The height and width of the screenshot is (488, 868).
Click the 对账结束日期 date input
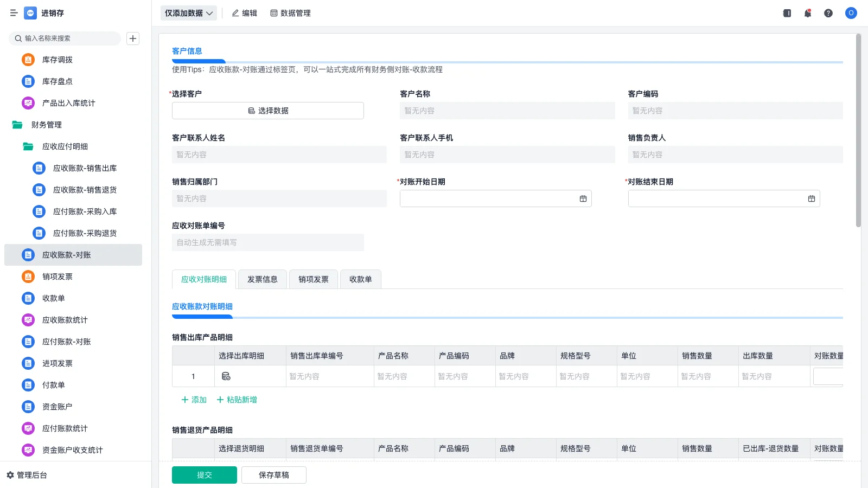pyautogui.click(x=724, y=198)
